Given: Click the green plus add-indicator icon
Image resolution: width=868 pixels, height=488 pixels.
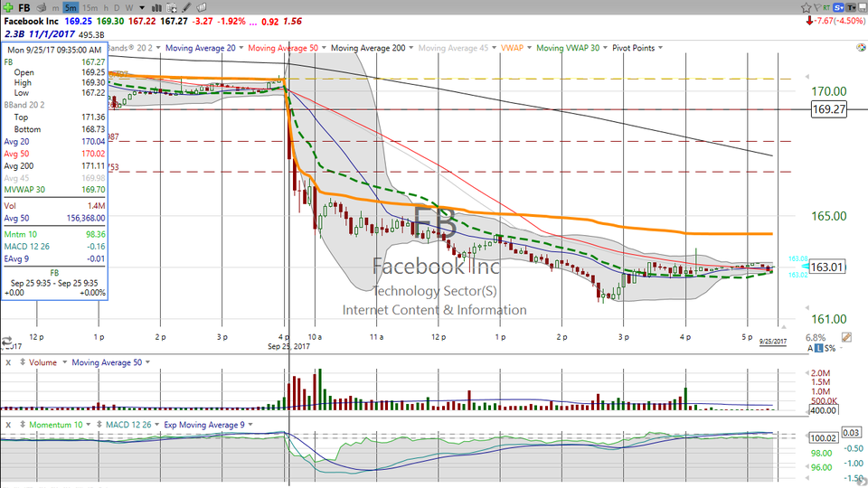Looking at the screenshot, I should click(8, 7).
